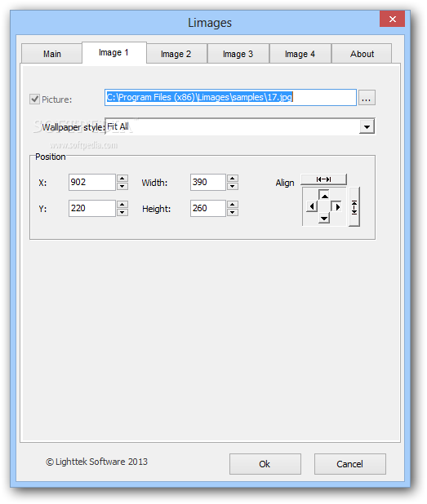Click the picture file path field
427x504 pixels.
click(230, 97)
